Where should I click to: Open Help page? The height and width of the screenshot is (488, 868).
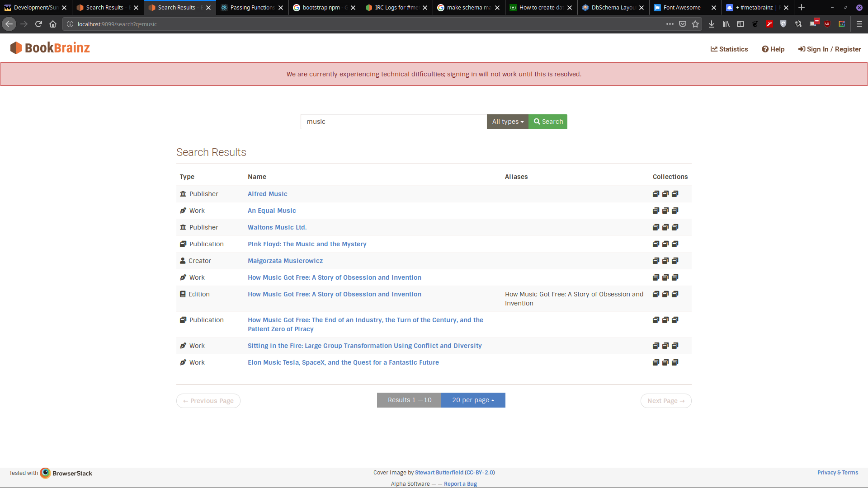coord(773,49)
